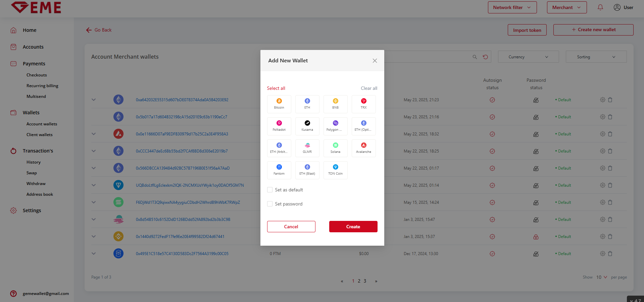Open Account wallets in sidebar
The width and height of the screenshot is (644, 302).
[x=42, y=124]
